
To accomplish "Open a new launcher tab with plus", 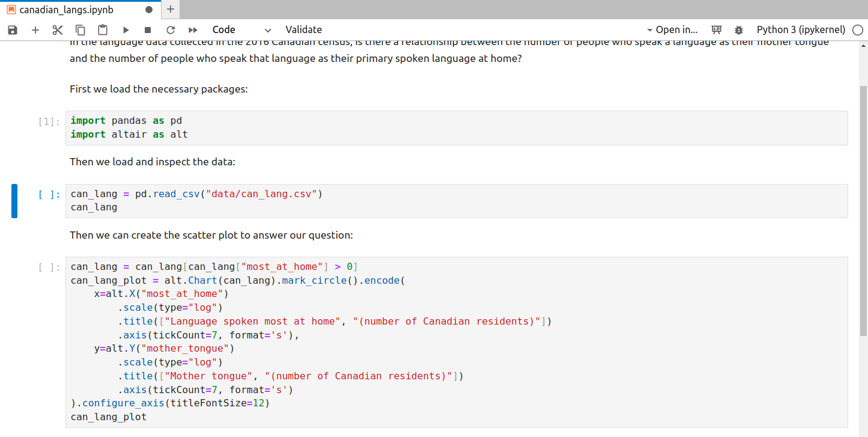I will pyautogui.click(x=171, y=10).
